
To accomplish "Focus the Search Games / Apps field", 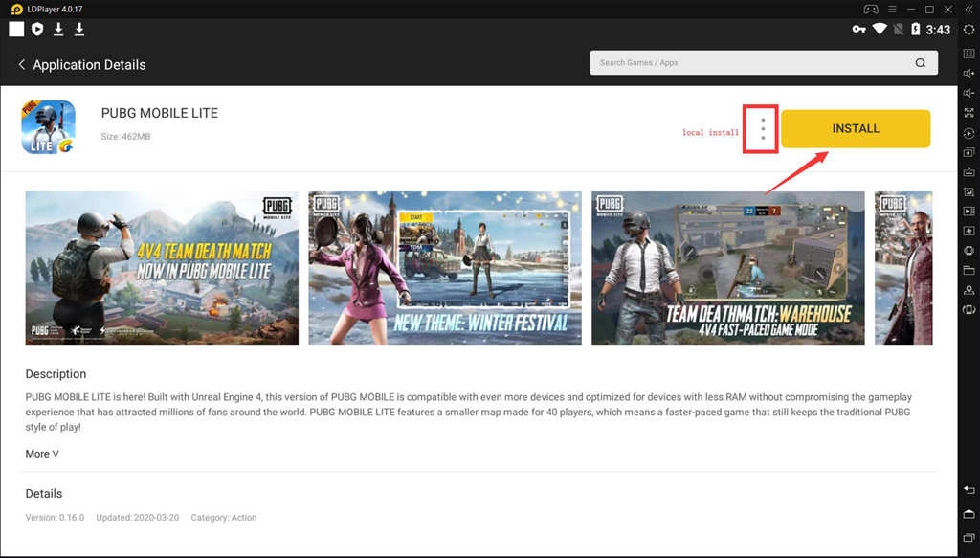I will coord(764,62).
